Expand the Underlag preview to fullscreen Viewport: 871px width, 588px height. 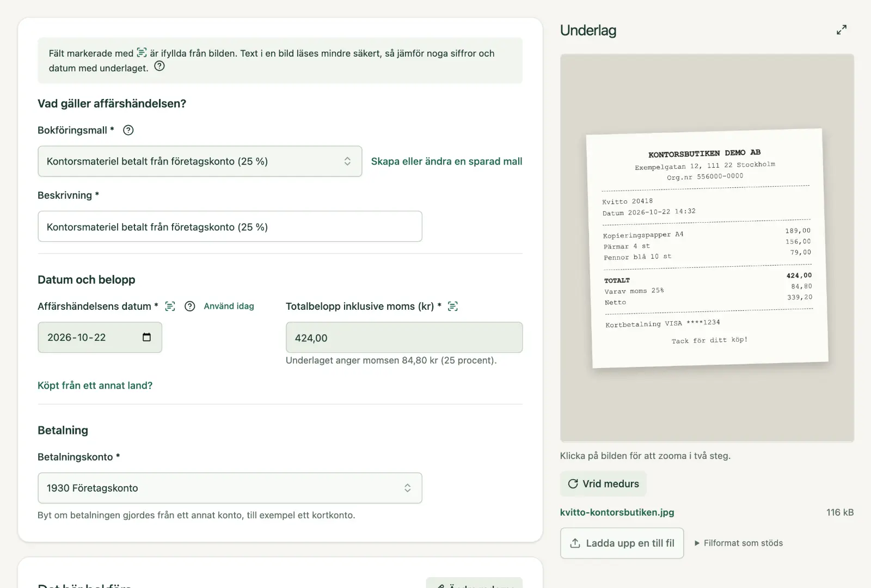[x=842, y=30]
